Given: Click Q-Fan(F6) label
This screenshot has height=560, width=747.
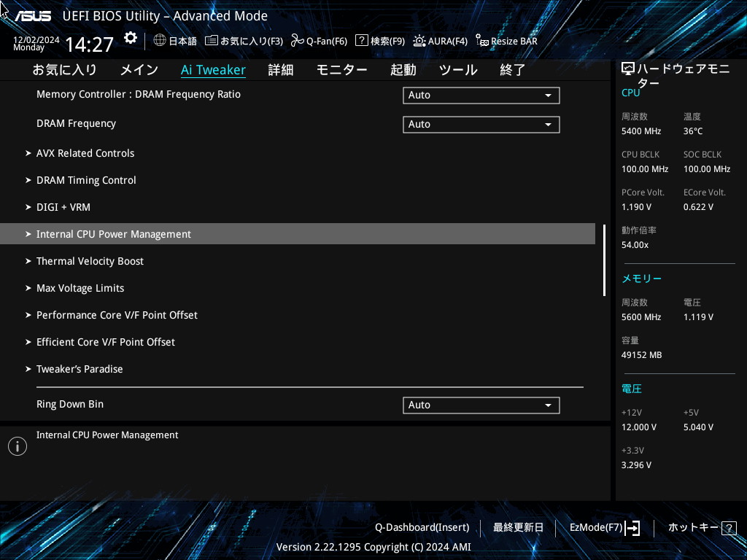Looking at the screenshot, I should point(327,42).
